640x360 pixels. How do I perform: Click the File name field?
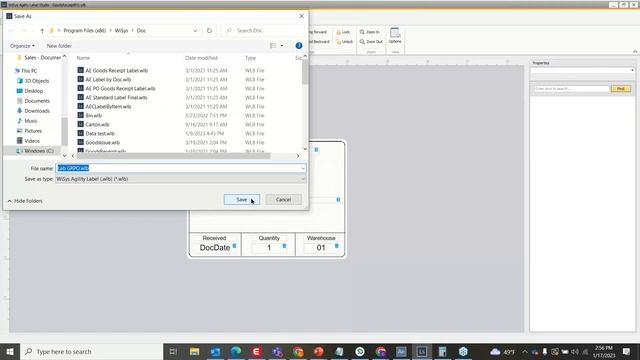coord(178,168)
